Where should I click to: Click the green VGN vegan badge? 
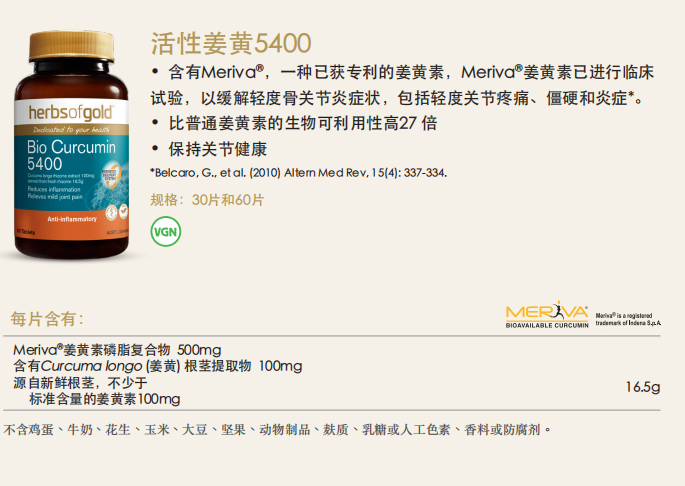166,232
